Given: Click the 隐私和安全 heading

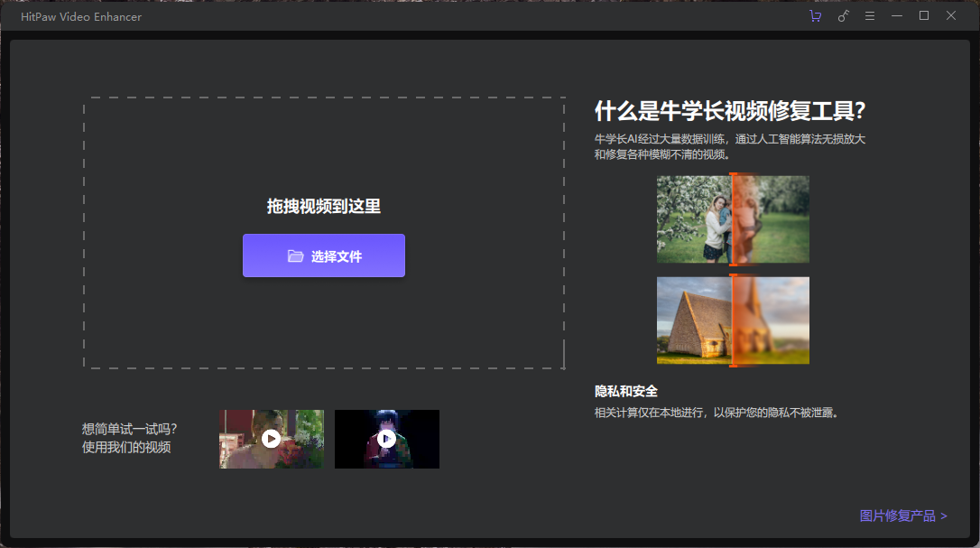Looking at the screenshot, I should pos(625,392).
